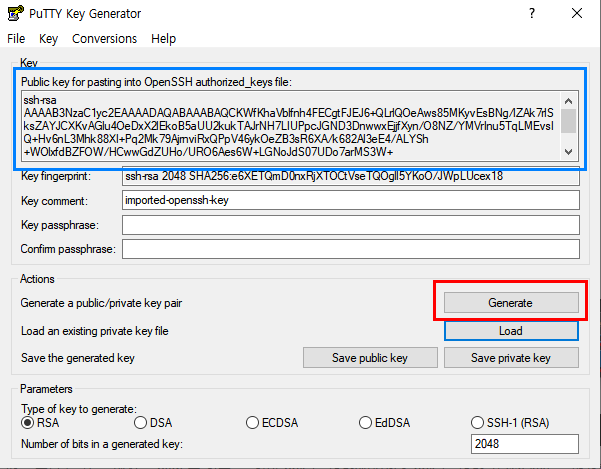Click the 'Number of bits in a generated key:' label
The width and height of the screenshot is (601, 469).
102,444
